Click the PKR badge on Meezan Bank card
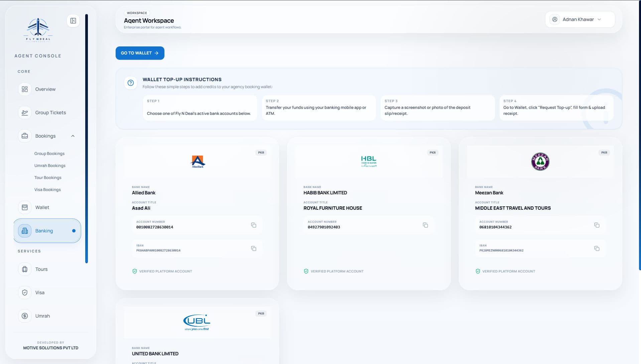The height and width of the screenshot is (364, 641). click(604, 153)
